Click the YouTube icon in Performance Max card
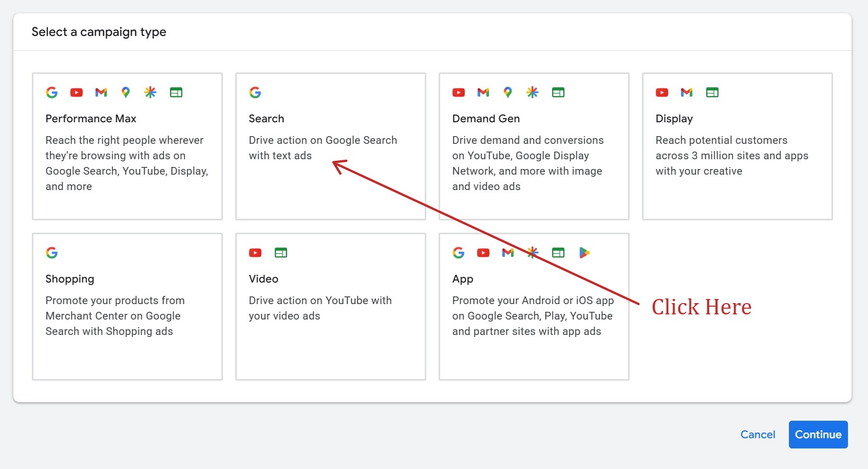 tap(77, 92)
